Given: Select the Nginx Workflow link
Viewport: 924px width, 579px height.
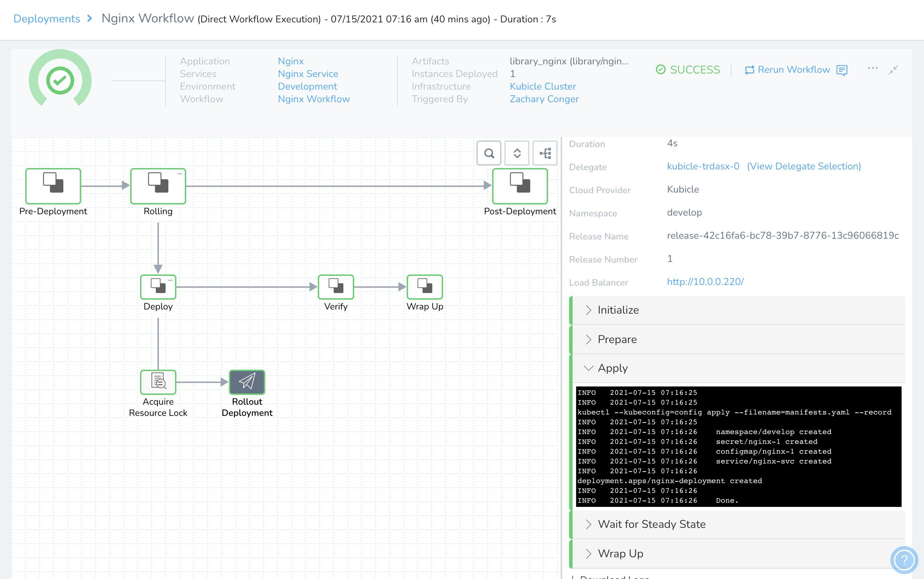Looking at the screenshot, I should [x=313, y=99].
